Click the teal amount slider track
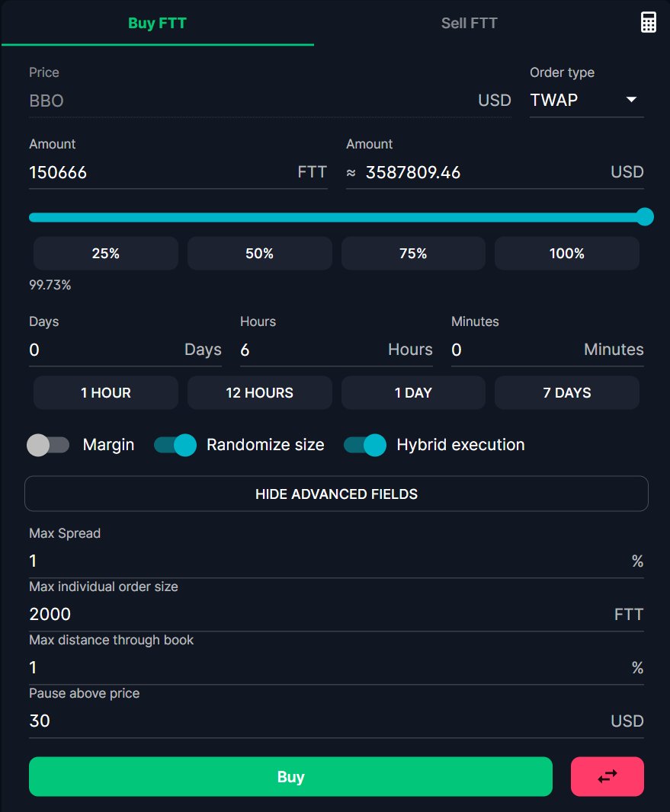Viewport: 670px width, 812px height. 336,217
